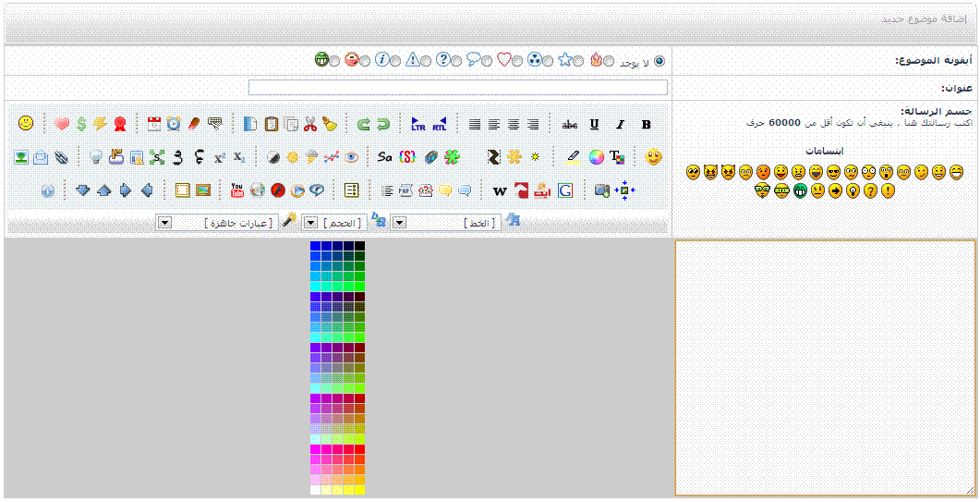Click the Wikipedia W icon
The width and height of the screenshot is (980, 502).
500,190
